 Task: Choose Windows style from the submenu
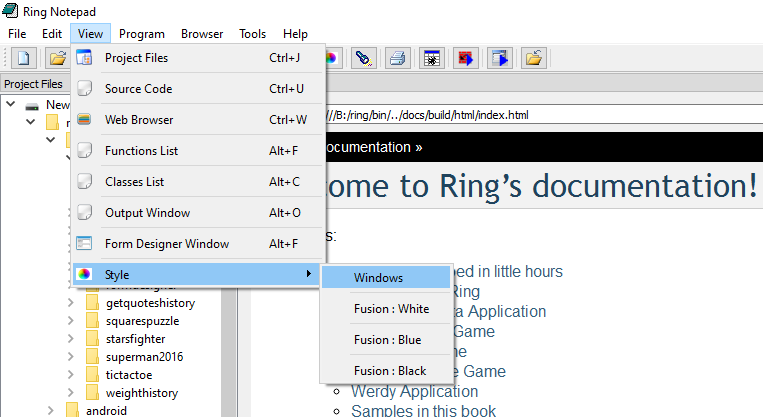378,278
